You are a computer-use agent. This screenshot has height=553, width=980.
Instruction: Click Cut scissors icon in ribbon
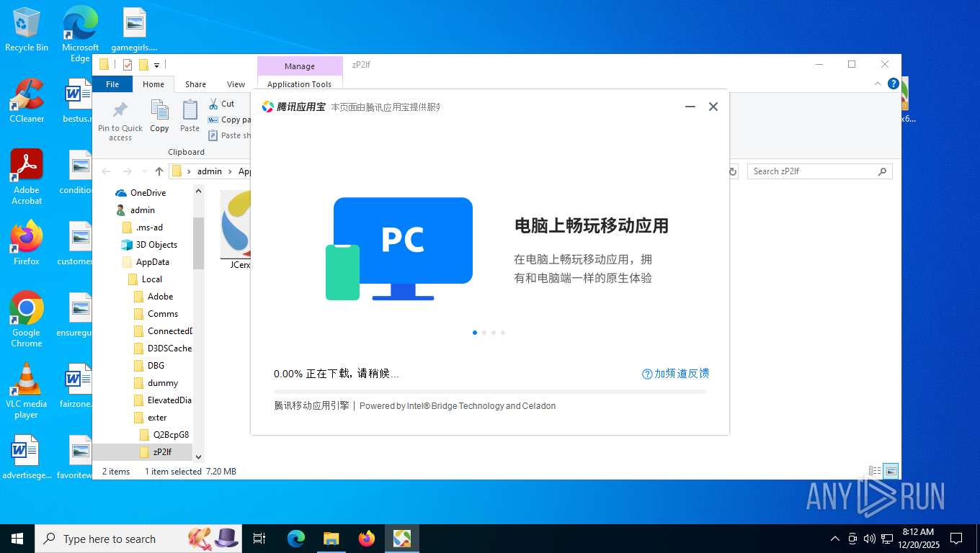pyautogui.click(x=213, y=104)
